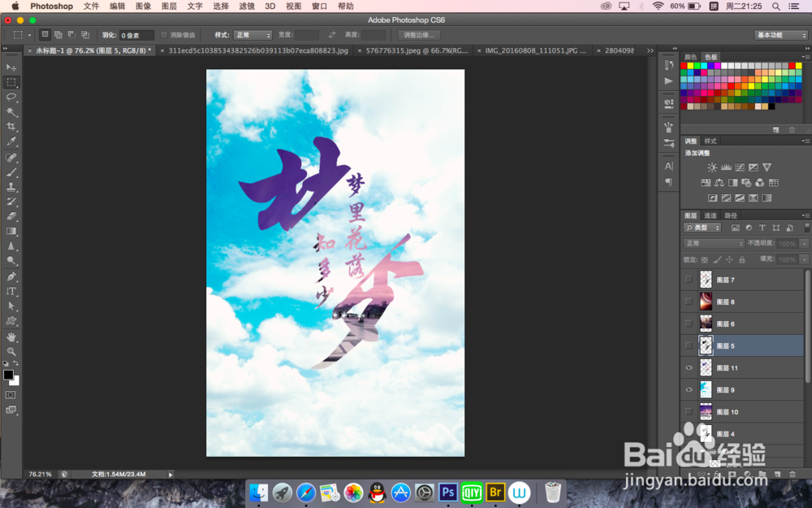
Task: Pick the black swatch in 色板
Action: click(x=771, y=106)
